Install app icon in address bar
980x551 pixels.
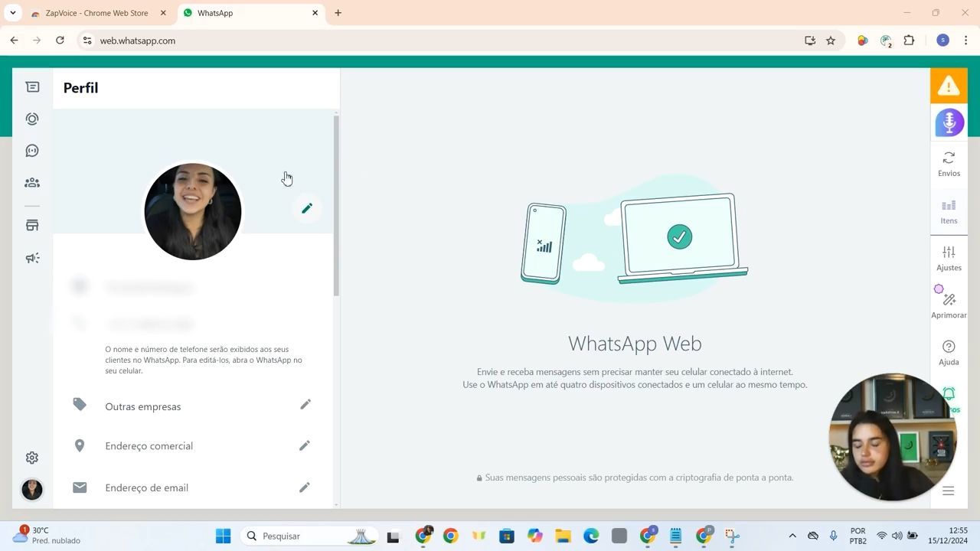pyautogui.click(x=810, y=41)
